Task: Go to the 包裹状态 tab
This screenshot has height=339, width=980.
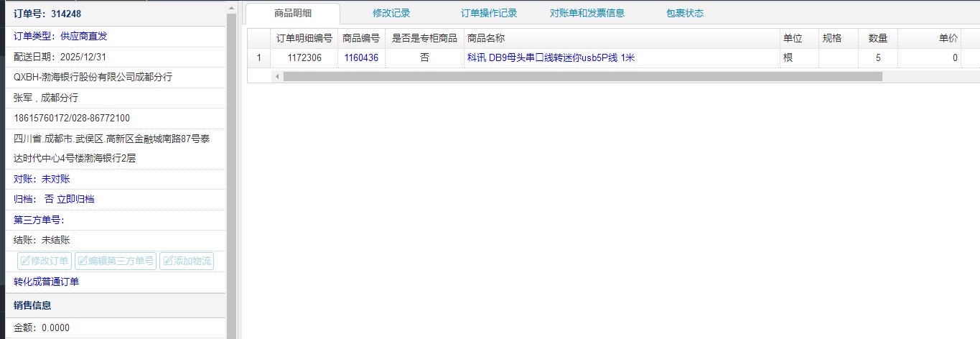Action: coord(684,13)
